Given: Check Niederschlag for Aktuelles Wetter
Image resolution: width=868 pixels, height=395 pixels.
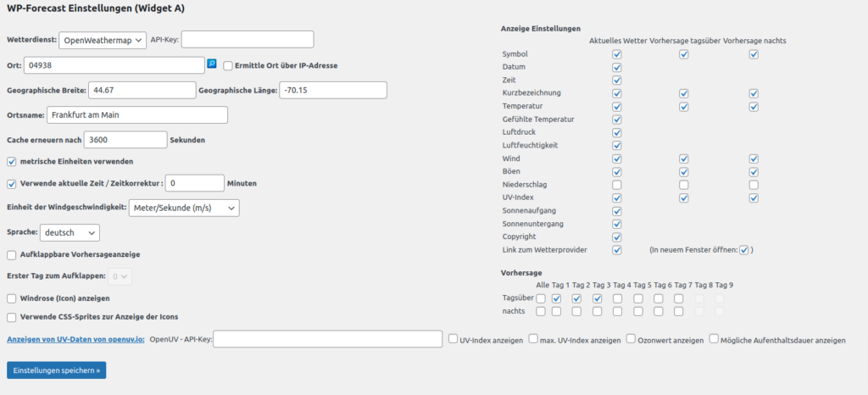Looking at the screenshot, I should coord(617,185).
